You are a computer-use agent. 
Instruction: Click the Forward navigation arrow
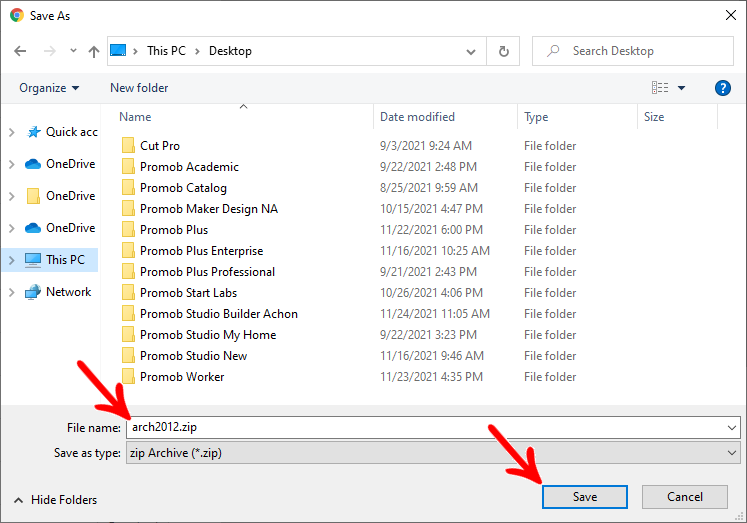[x=50, y=51]
